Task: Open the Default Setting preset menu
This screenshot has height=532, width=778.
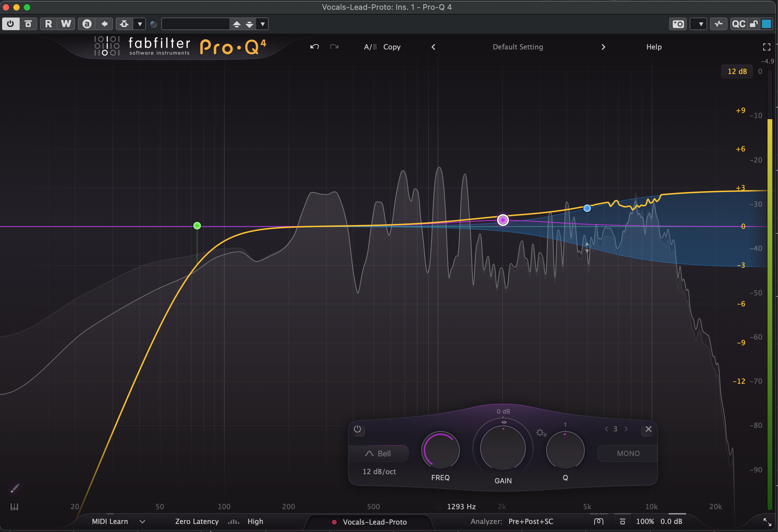Action: (x=518, y=47)
